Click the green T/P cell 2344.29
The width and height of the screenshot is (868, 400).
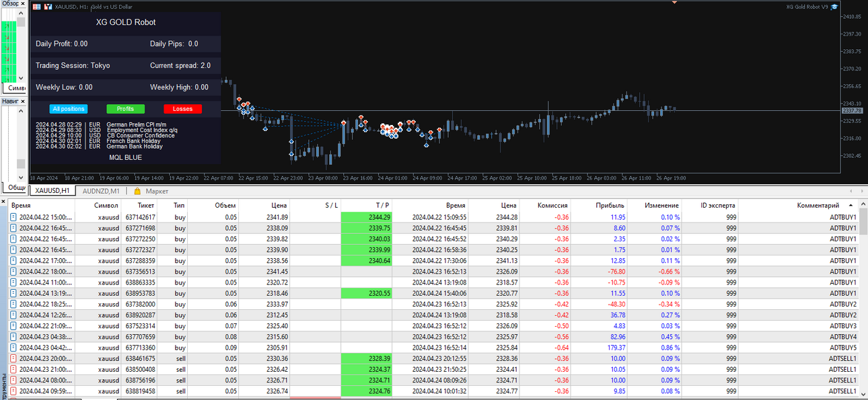[367, 217]
